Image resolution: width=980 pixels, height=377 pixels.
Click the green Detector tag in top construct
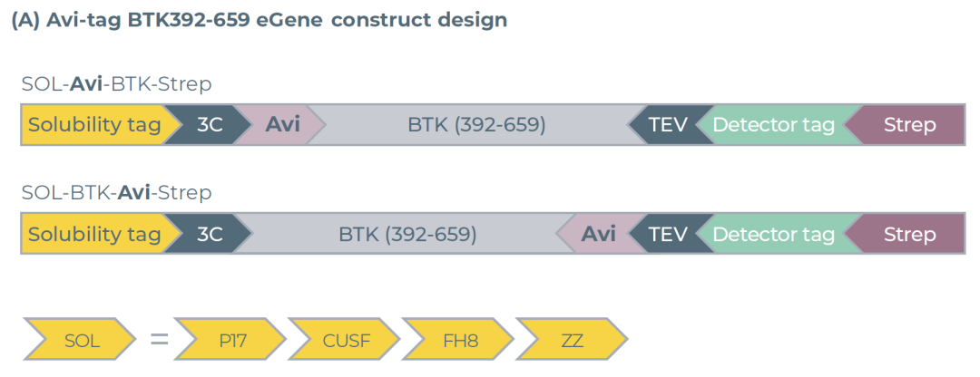click(773, 124)
